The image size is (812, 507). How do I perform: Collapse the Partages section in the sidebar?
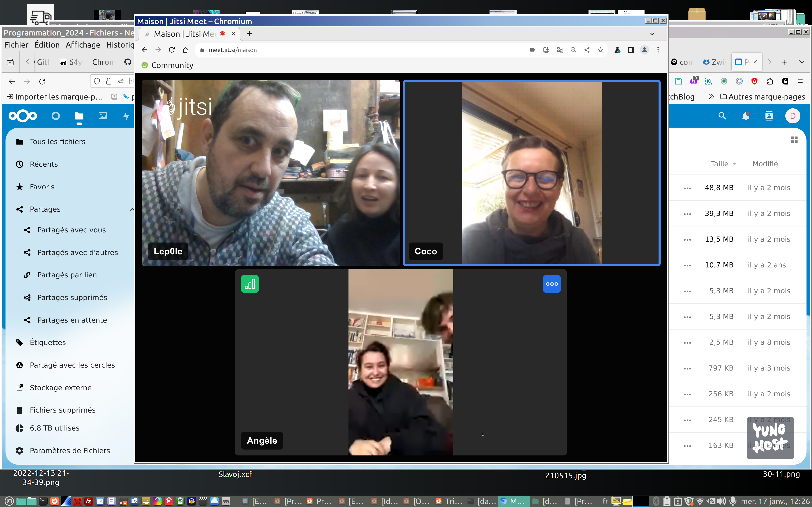pyautogui.click(x=132, y=209)
